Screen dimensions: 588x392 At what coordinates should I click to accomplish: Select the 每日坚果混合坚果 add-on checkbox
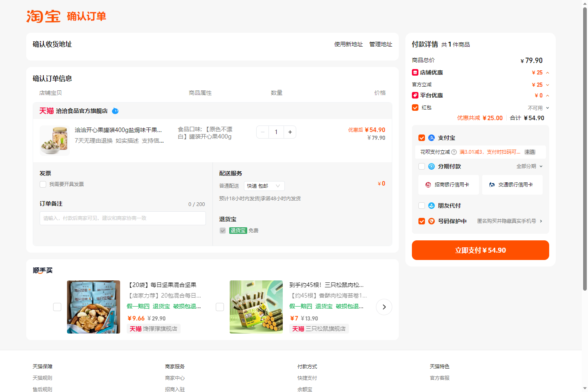[57, 307]
